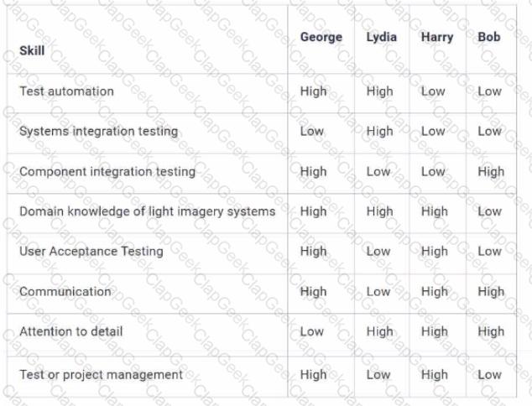Click Bob's Component integration testing High cell

point(491,172)
